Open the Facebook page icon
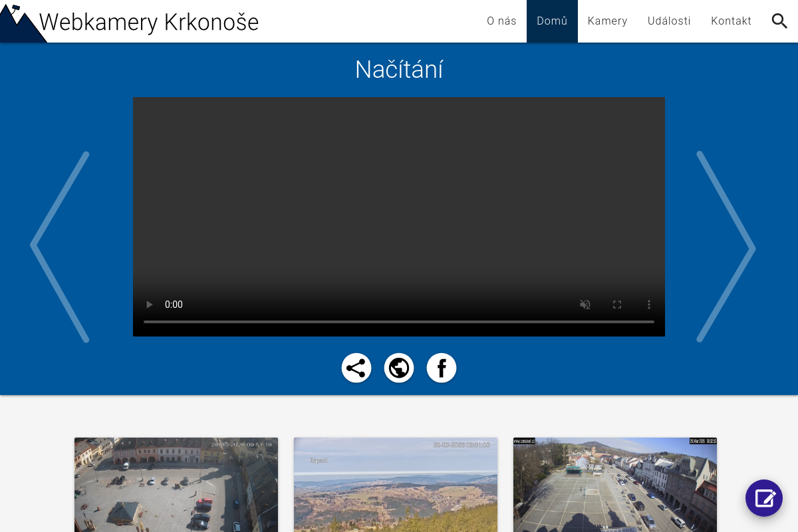798x532 pixels. click(442, 367)
